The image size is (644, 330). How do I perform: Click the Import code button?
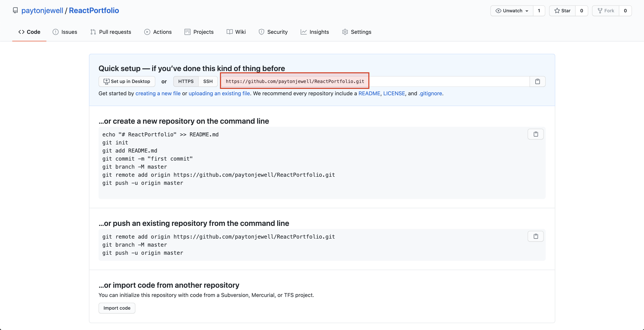click(x=117, y=308)
